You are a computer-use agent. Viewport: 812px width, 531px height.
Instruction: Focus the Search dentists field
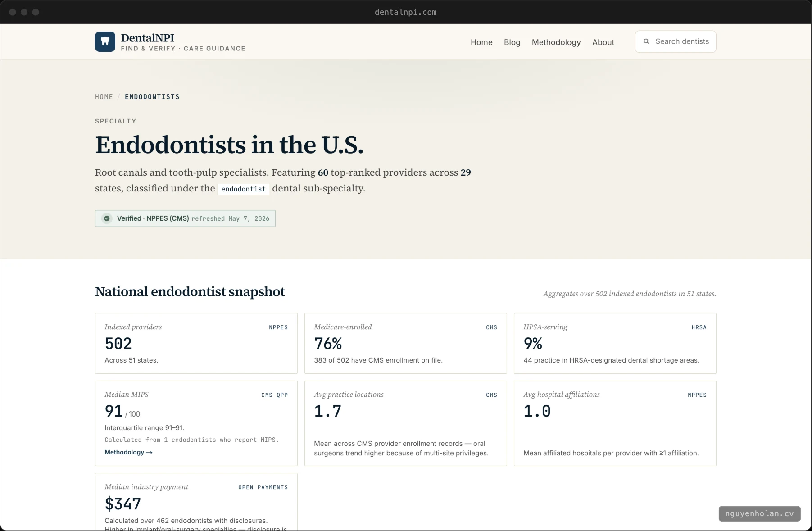pos(676,41)
